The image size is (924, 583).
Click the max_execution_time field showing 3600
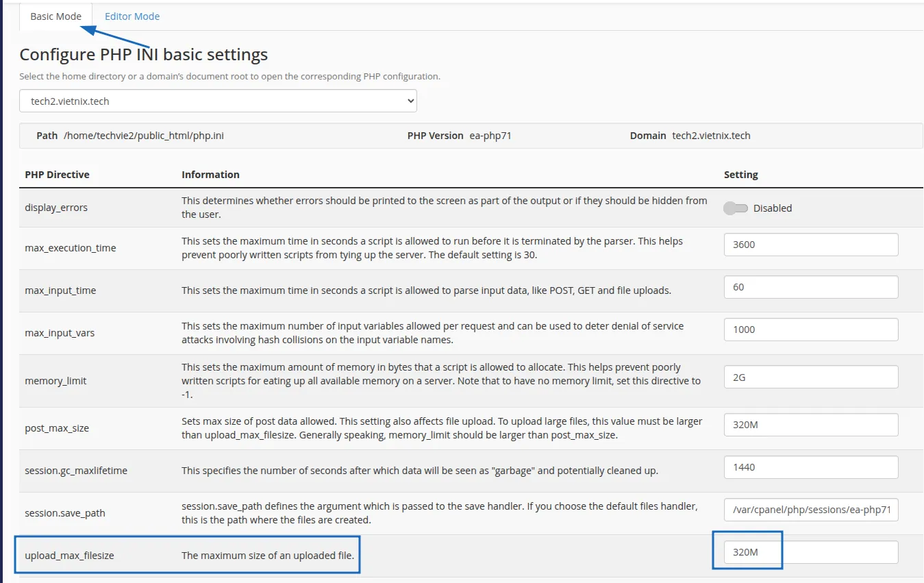(x=810, y=245)
